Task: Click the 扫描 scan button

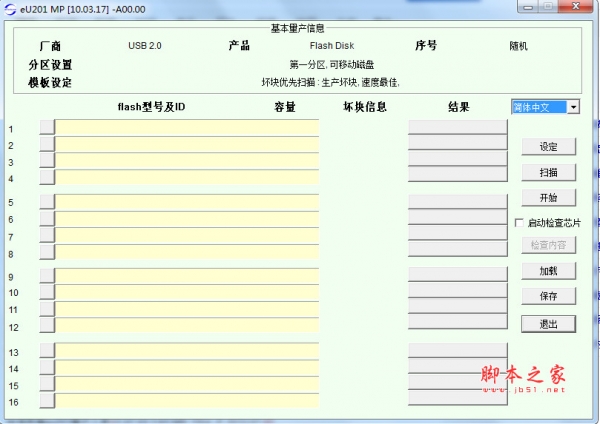Action: [x=548, y=173]
